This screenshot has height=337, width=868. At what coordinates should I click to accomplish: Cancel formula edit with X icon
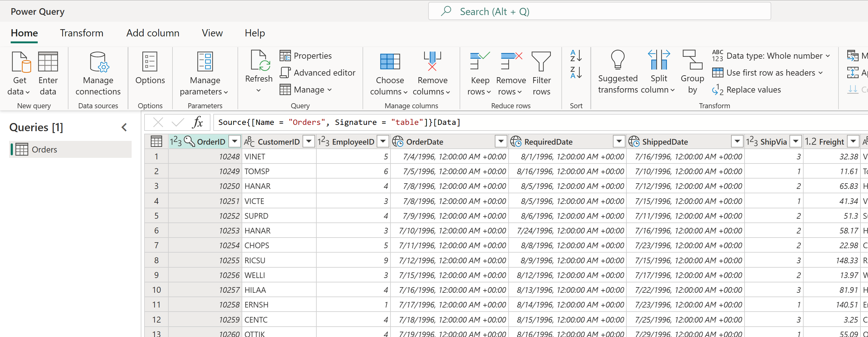click(x=158, y=122)
